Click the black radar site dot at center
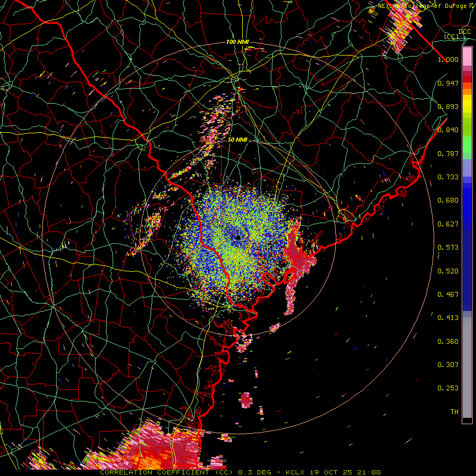Screen dimensions: 476x476 click(238, 237)
